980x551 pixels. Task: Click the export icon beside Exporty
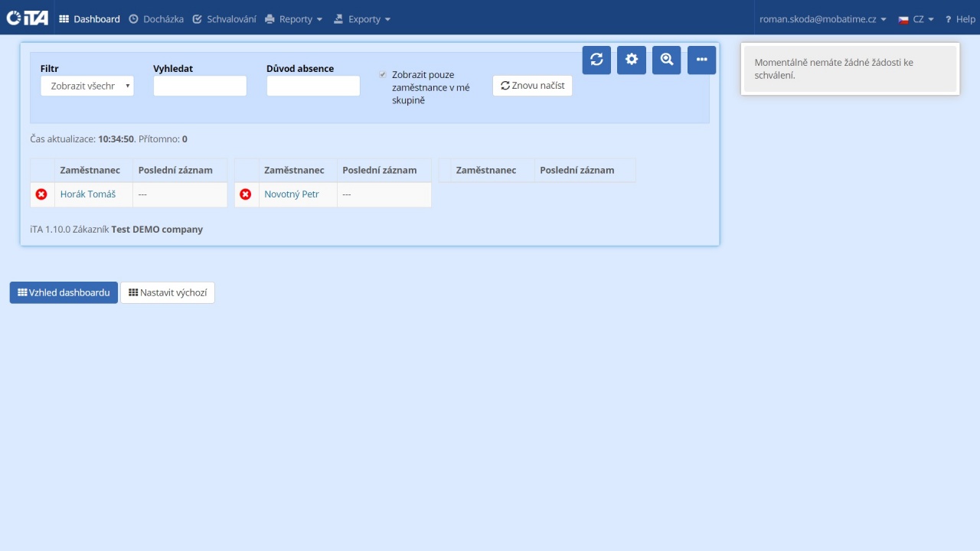pos(337,18)
